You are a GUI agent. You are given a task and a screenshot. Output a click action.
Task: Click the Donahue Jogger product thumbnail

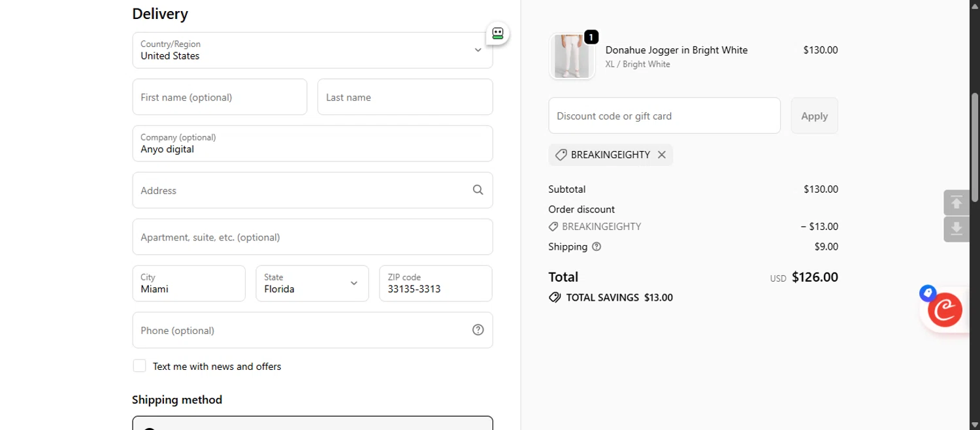(572, 57)
